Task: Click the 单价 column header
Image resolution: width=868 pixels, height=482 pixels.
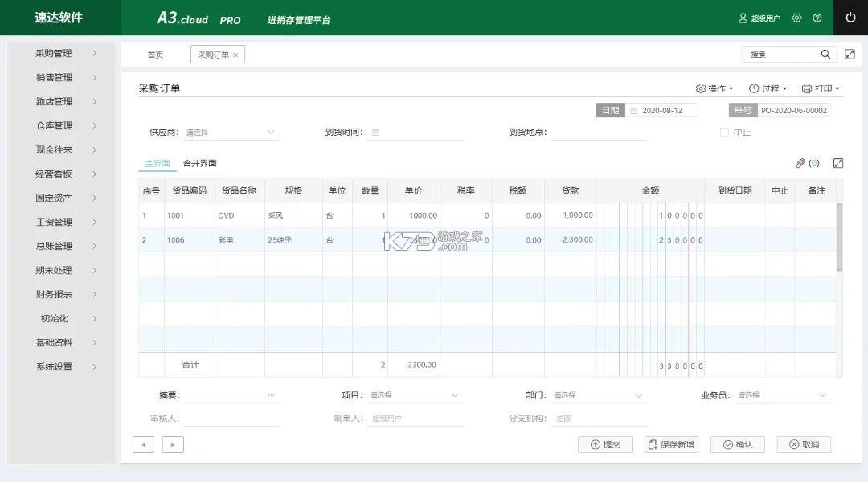Action: coord(414,190)
